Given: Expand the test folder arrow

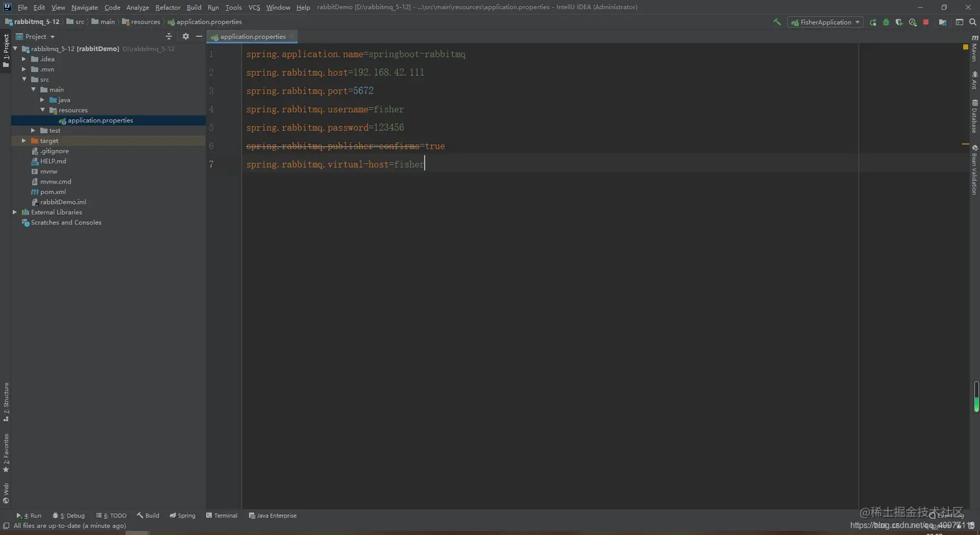Looking at the screenshot, I should 34,130.
